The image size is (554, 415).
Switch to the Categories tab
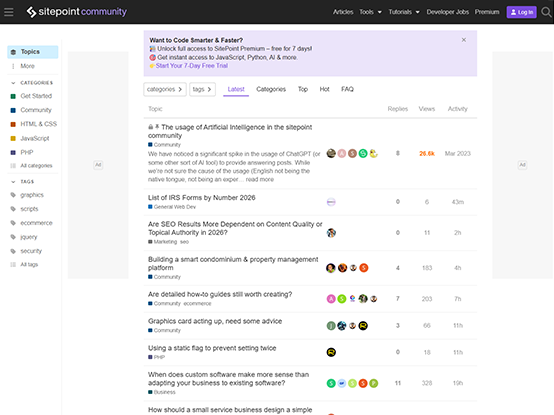click(271, 89)
